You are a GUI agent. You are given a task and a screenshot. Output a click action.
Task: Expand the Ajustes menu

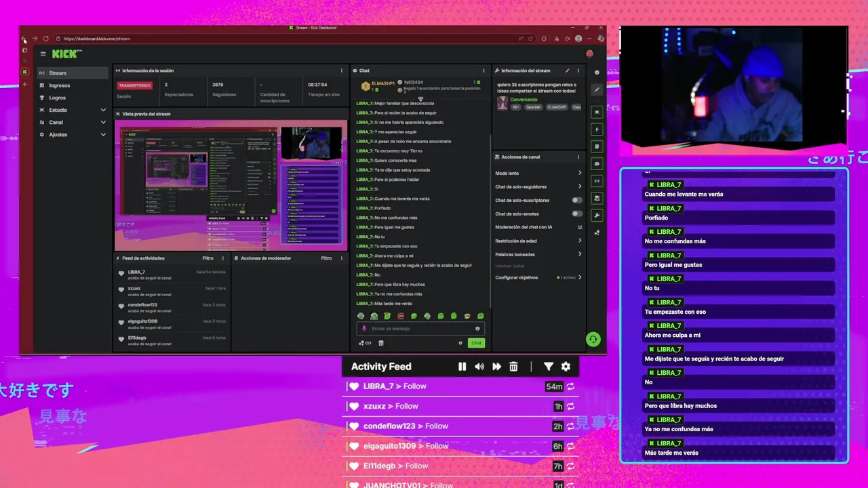pos(73,134)
